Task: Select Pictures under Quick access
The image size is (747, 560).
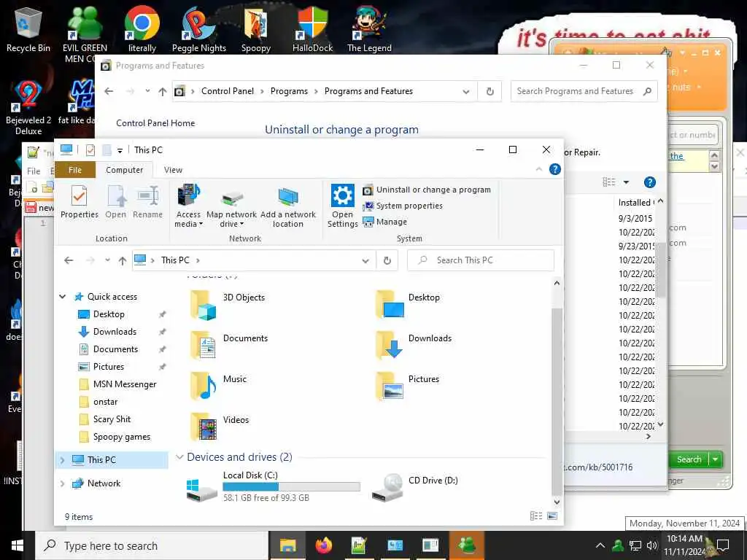Action: point(108,367)
